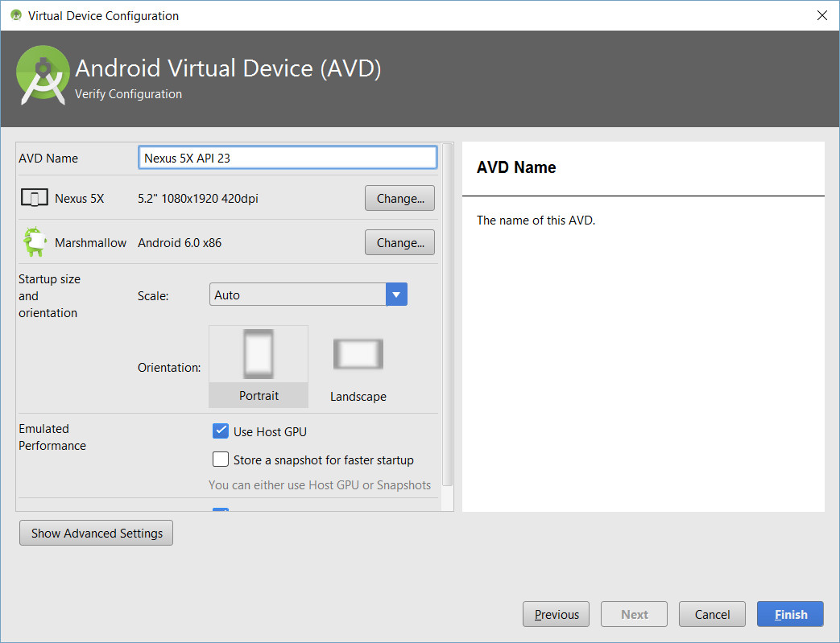Click 'You can either use Host GPU or Snapshots' note
840x643 pixels.
coord(319,485)
